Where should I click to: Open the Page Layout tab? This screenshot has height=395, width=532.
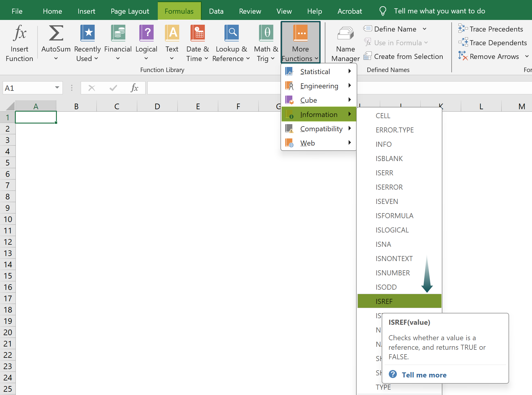click(x=130, y=11)
